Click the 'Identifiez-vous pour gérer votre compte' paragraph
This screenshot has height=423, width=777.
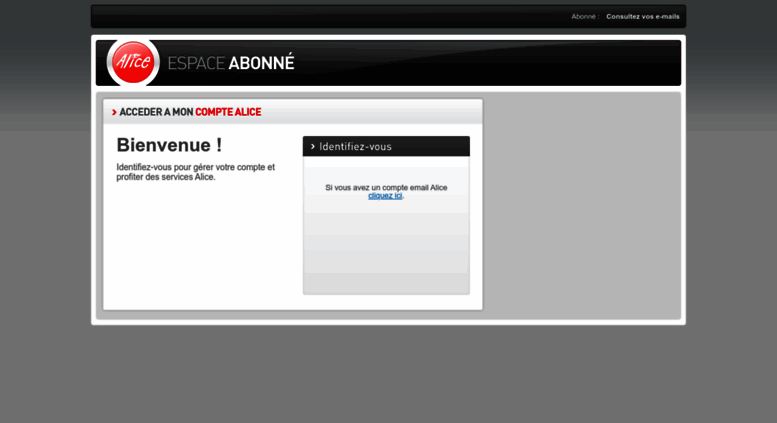(195, 172)
